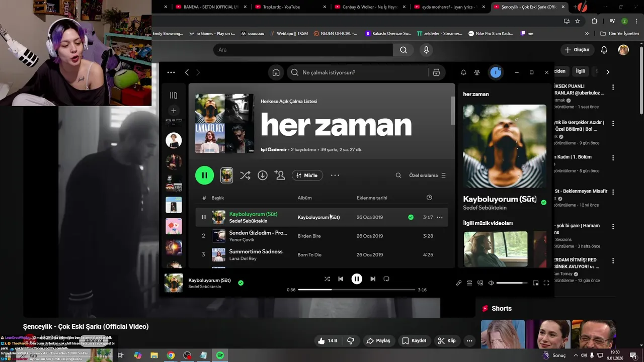Enter Spotify full screen mode
The width and height of the screenshot is (644, 362).
pos(546,283)
